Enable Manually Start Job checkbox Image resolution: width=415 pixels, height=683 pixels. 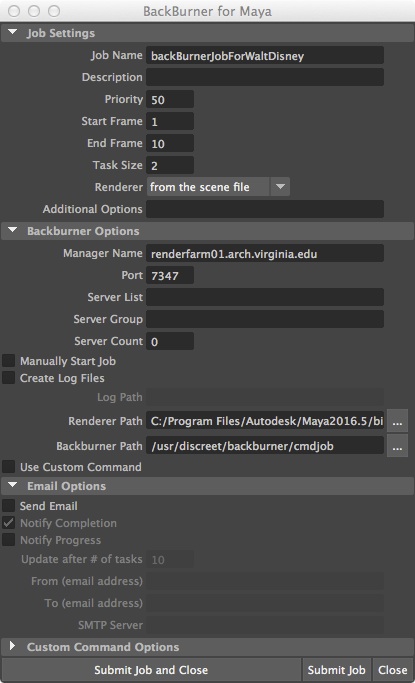coord(9,361)
